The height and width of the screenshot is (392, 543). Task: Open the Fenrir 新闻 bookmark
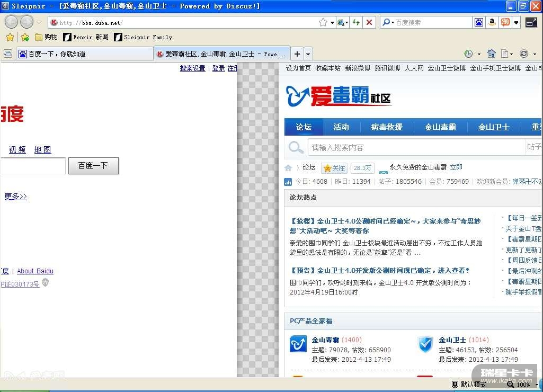[x=86, y=37]
